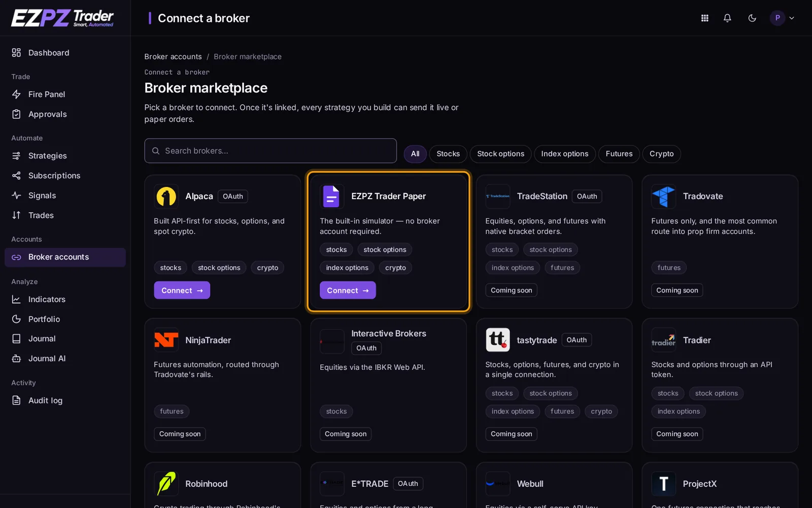This screenshot has height=508, width=812.
Task: Filter brokers by Stock options
Action: [500, 154]
